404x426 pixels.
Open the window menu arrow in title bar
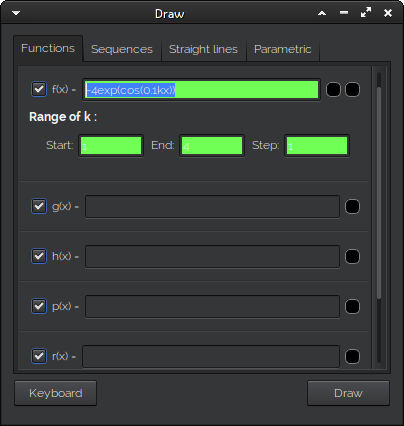[x=16, y=13]
